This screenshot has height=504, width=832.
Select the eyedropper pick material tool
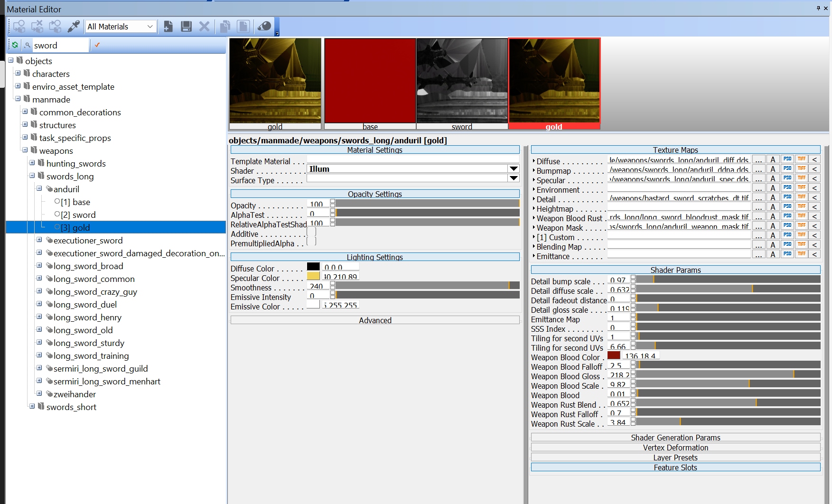click(74, 27)
